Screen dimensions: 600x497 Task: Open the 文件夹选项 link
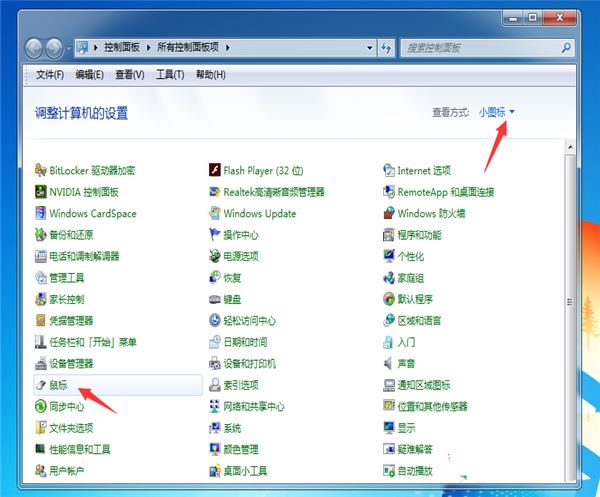[x=71, y=428]
